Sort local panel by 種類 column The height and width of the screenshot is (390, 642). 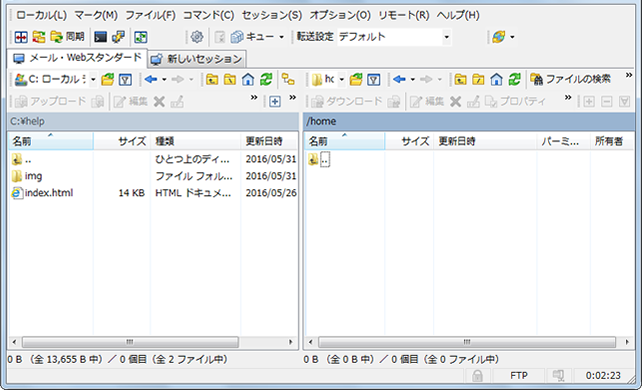195,142
